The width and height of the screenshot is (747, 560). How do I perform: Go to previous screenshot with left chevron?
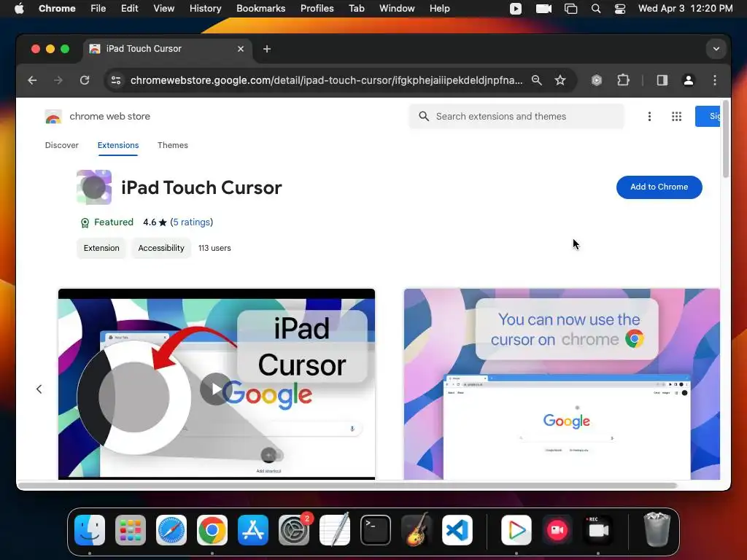tap(39, 389)
